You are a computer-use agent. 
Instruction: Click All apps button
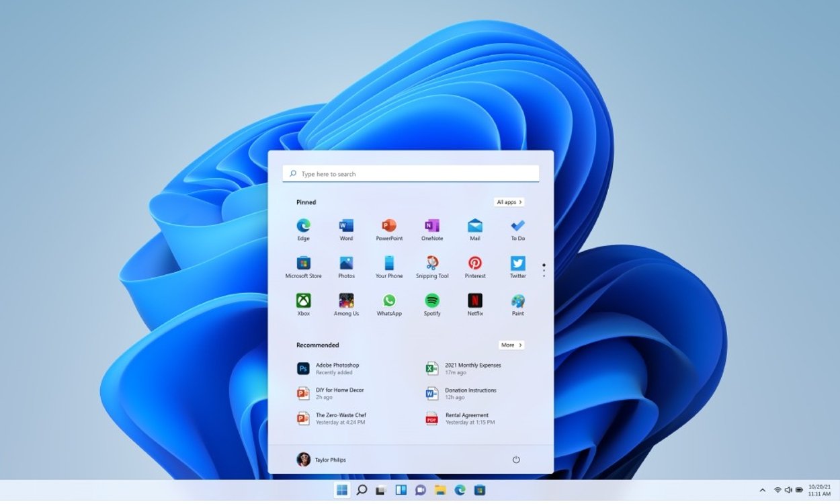click(509, 202)
